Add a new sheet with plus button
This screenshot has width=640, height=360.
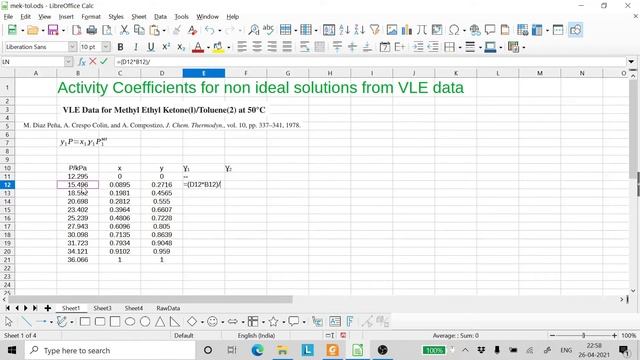(48, 308)
